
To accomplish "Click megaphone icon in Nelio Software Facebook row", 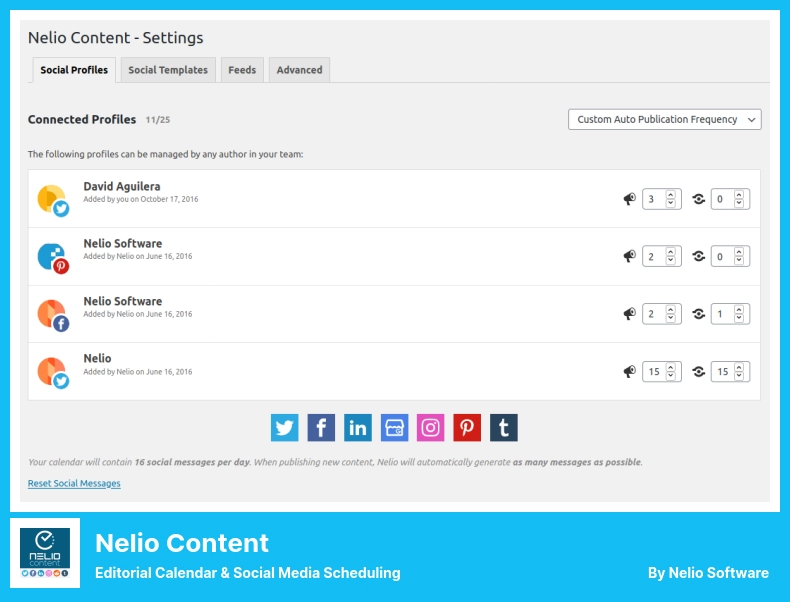I will (x=629, y=314).
